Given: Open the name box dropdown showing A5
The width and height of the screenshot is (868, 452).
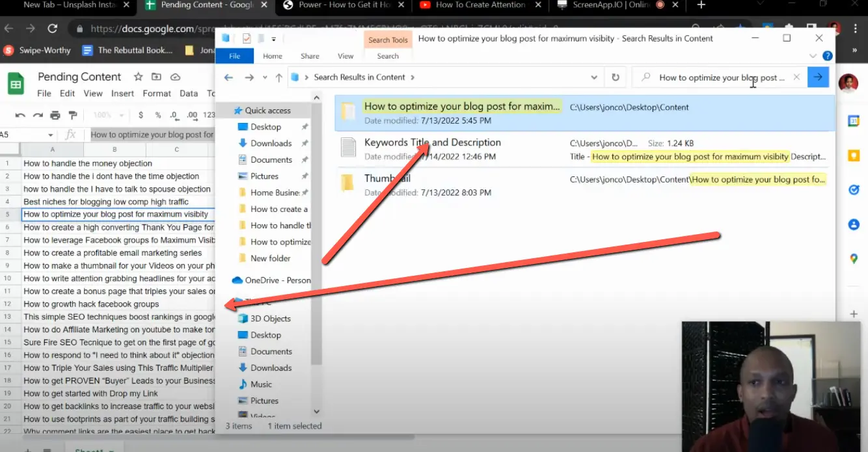Looking at the screenshot, I should 51,135.
